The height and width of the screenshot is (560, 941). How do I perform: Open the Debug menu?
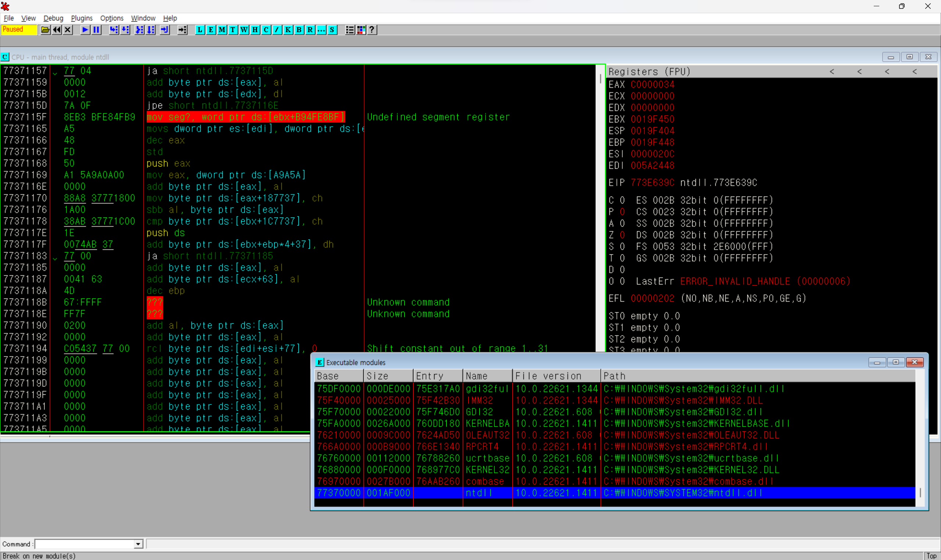coord(53,18)
